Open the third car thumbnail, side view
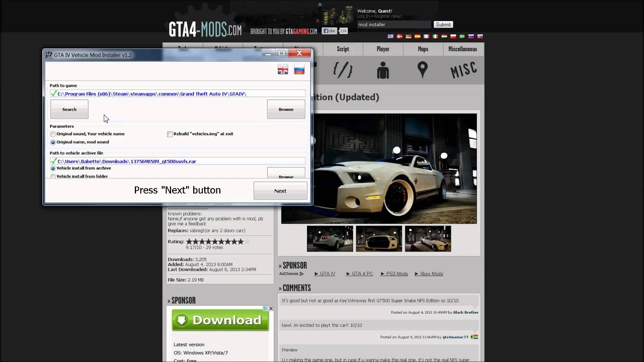This screenshot has height=362, width=644. coord(428,239)
